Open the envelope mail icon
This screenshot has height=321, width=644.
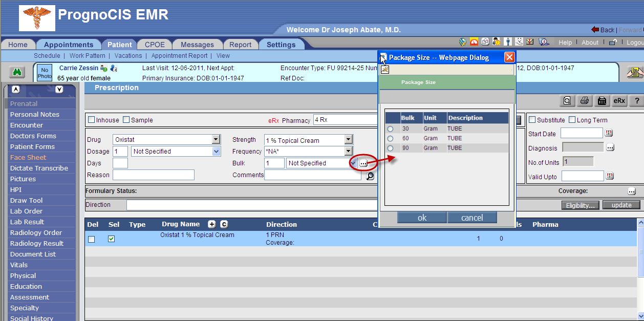[530, 42]
